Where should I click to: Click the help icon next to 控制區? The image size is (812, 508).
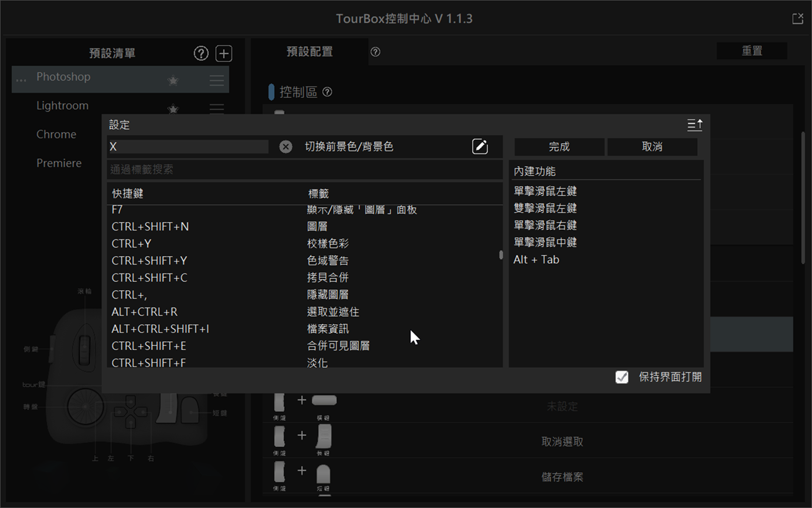(x=327, y=92)
